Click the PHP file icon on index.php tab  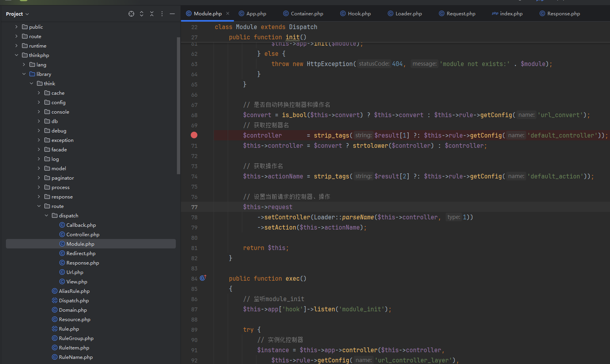(x=495, y=13)
